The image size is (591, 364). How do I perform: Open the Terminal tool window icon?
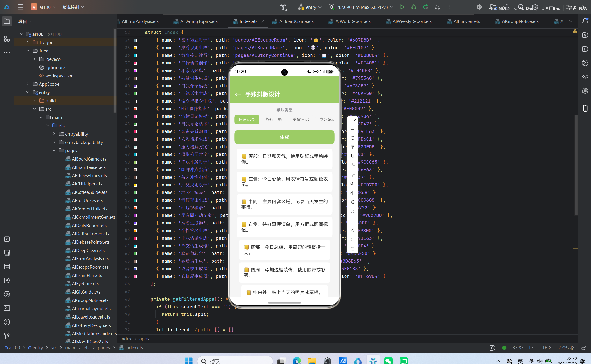tap(7, 308)
